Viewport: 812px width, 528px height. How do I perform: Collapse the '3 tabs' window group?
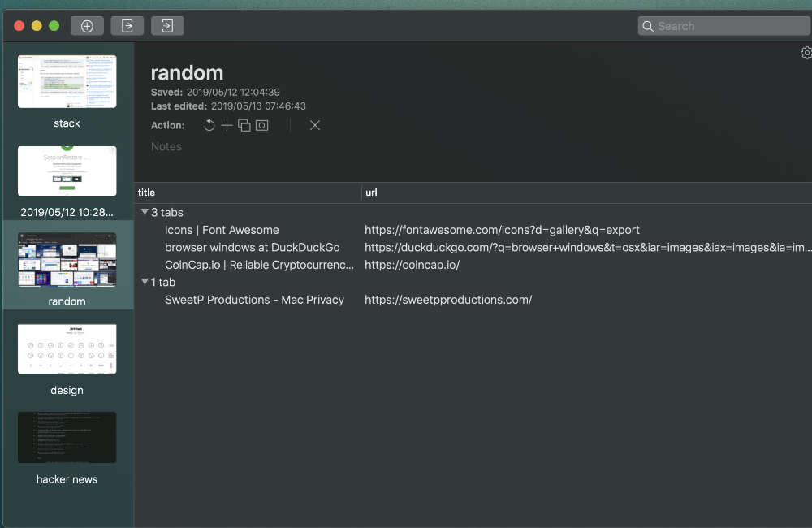point(145,212)
